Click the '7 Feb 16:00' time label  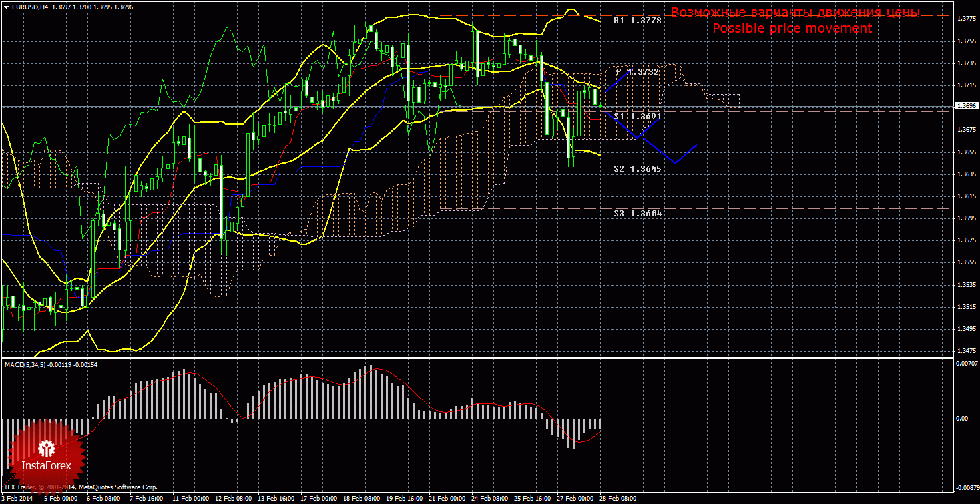click(x=146, y=499)
